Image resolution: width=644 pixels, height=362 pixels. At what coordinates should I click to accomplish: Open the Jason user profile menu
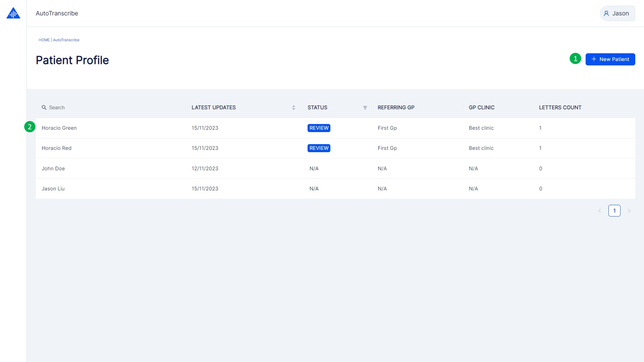point(617,14)
